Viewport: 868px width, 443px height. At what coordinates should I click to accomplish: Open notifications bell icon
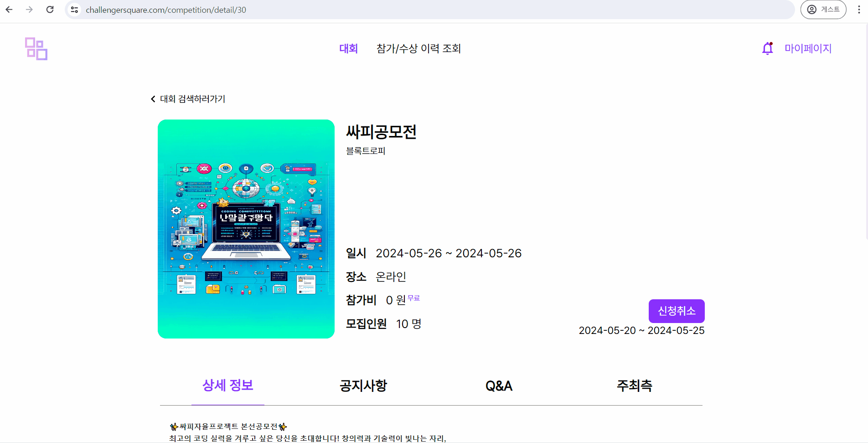pos(768,48)
